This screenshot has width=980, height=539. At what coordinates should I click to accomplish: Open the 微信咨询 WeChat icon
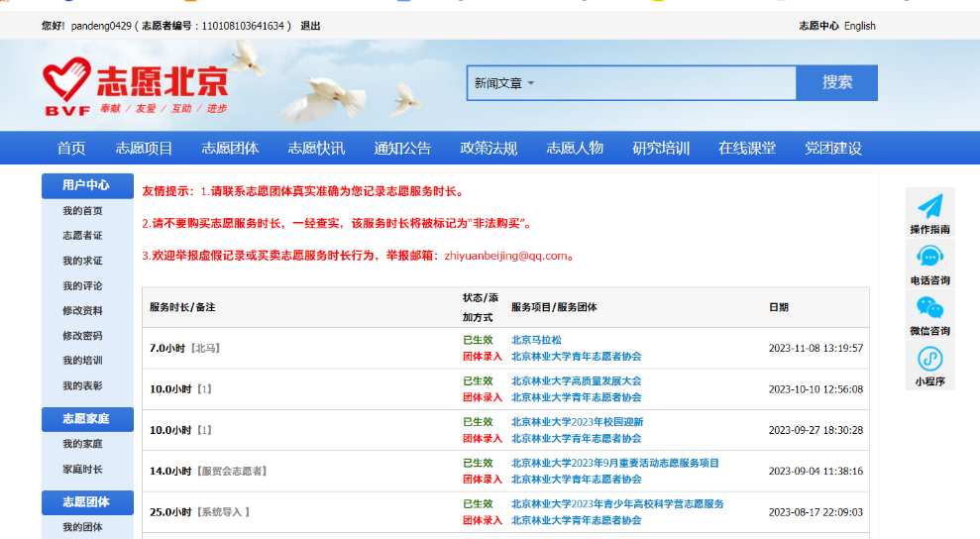(x=930, y=307)
